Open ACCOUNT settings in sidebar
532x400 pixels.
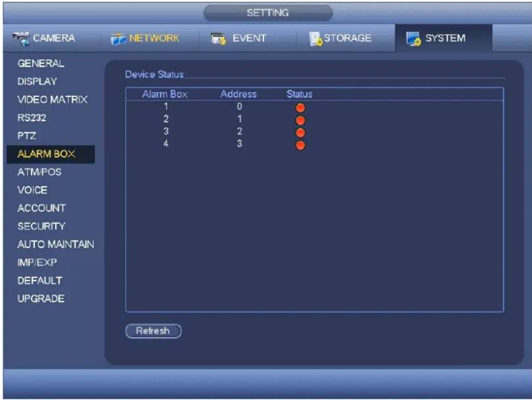tap(42, 208)
